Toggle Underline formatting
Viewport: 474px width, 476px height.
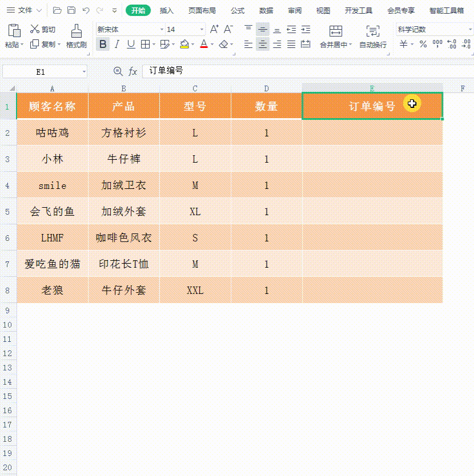click(x=131, y=44)
